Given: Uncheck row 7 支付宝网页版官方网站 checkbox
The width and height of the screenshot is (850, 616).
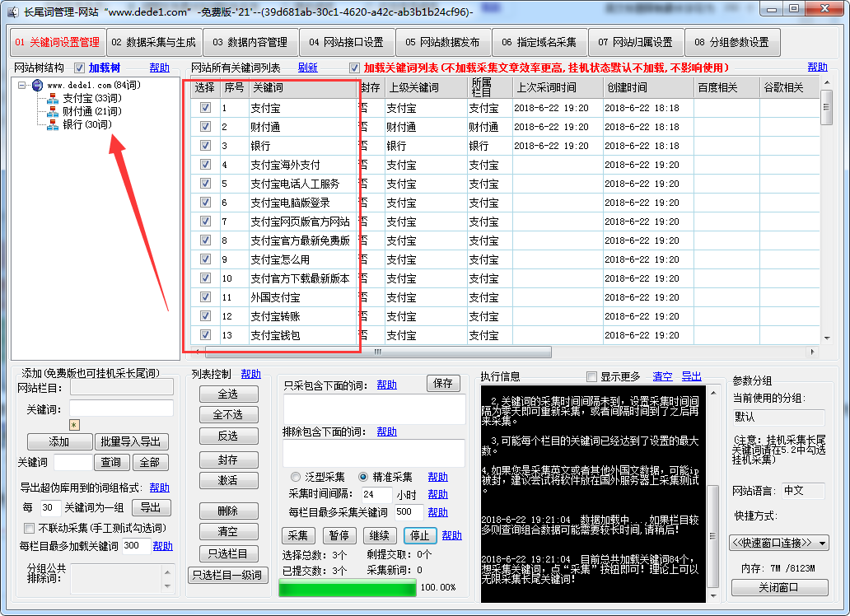Looking at the screenshot, I should [205, 222].
